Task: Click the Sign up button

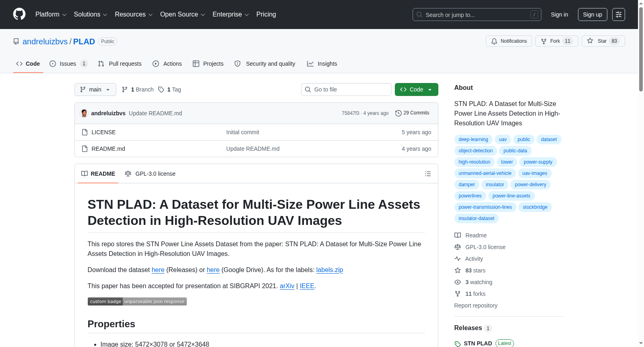Action: click(592, 15)
